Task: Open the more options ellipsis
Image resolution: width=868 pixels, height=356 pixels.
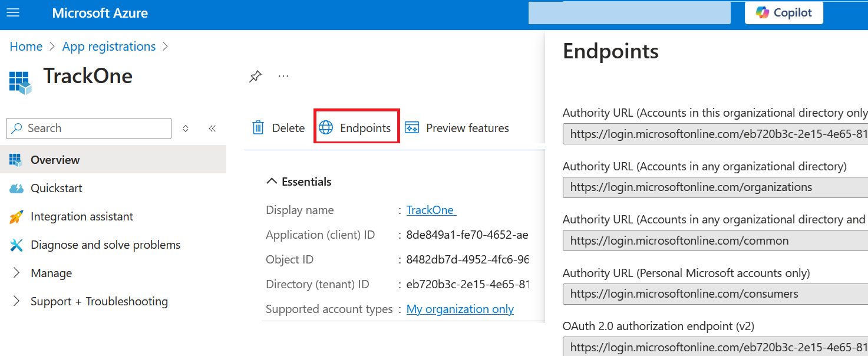Action: pyautogui.click(x=283, y=76)
